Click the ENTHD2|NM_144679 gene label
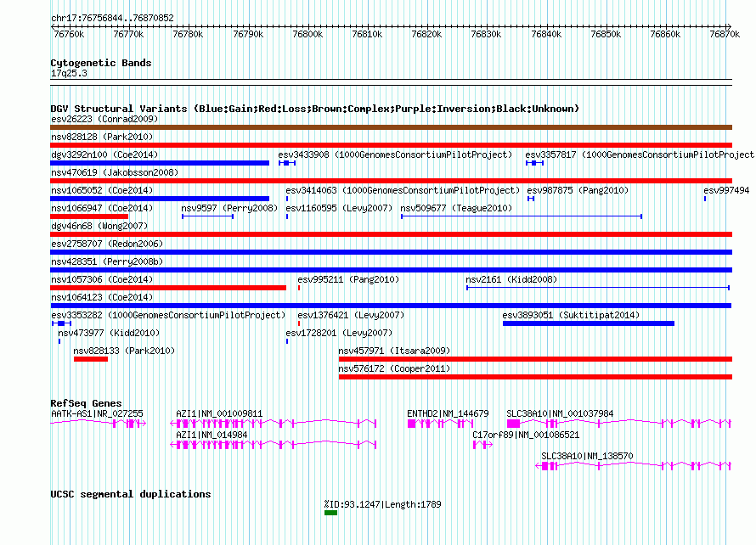This screenshot has height=545, width=756. coord(448,414)
